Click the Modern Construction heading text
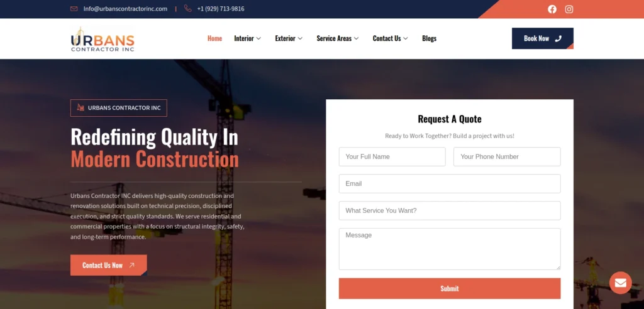644x309 pixels. click(x=155, y=160)
